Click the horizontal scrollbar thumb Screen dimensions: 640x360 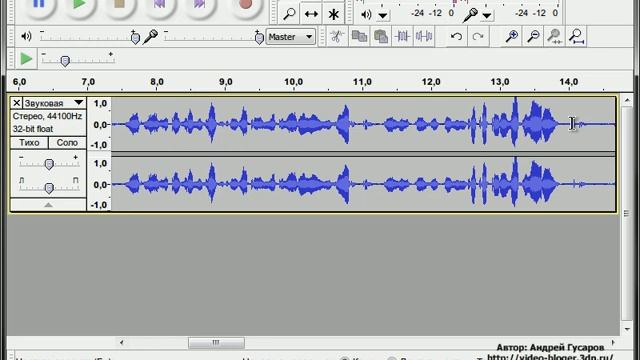point(216,342)
